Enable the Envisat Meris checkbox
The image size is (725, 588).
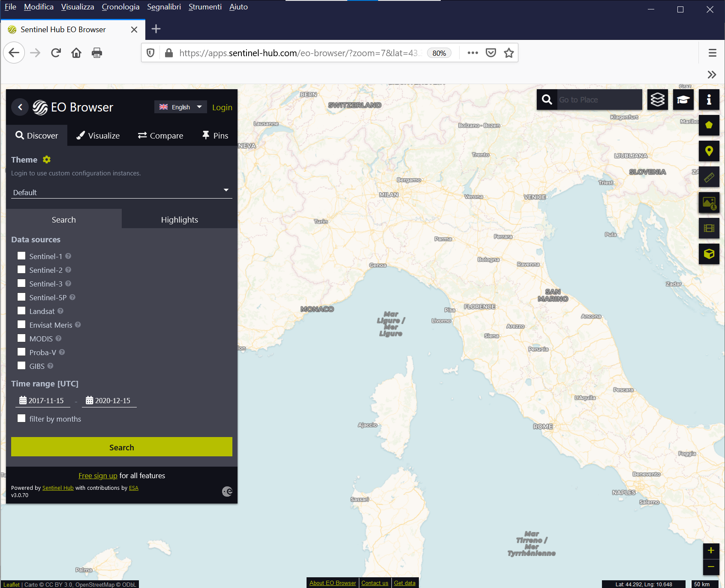pos(21,324)
